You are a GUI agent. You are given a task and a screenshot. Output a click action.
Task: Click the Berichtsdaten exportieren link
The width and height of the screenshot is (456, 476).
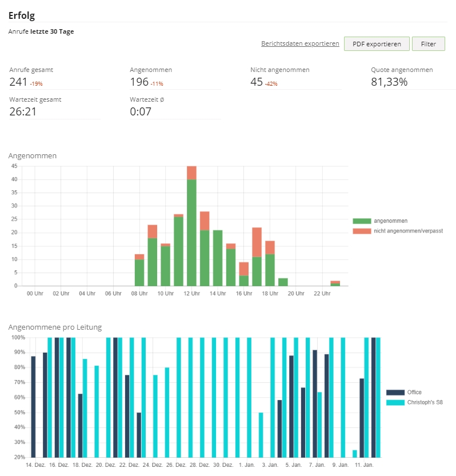tap(300, 43)
